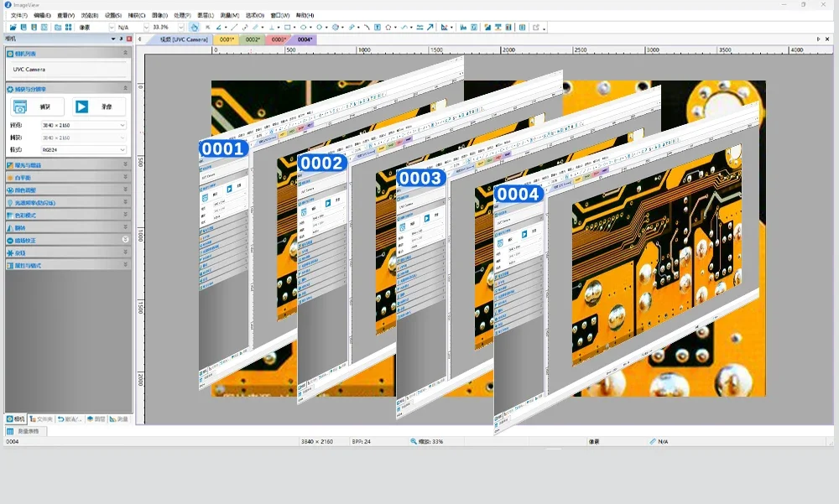Open the preview resolution 3840 × 2160 dropdown
Image resolution: width=839 pixels, height=504 pixels.
83,125
